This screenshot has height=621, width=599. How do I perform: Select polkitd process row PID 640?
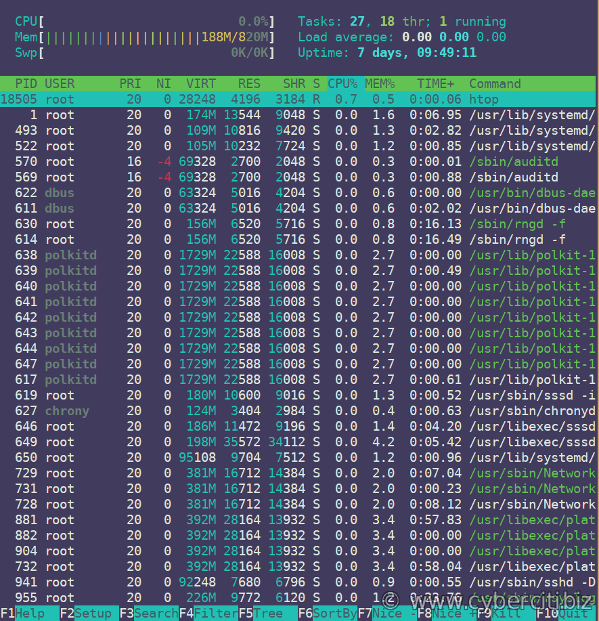(298, 286)
